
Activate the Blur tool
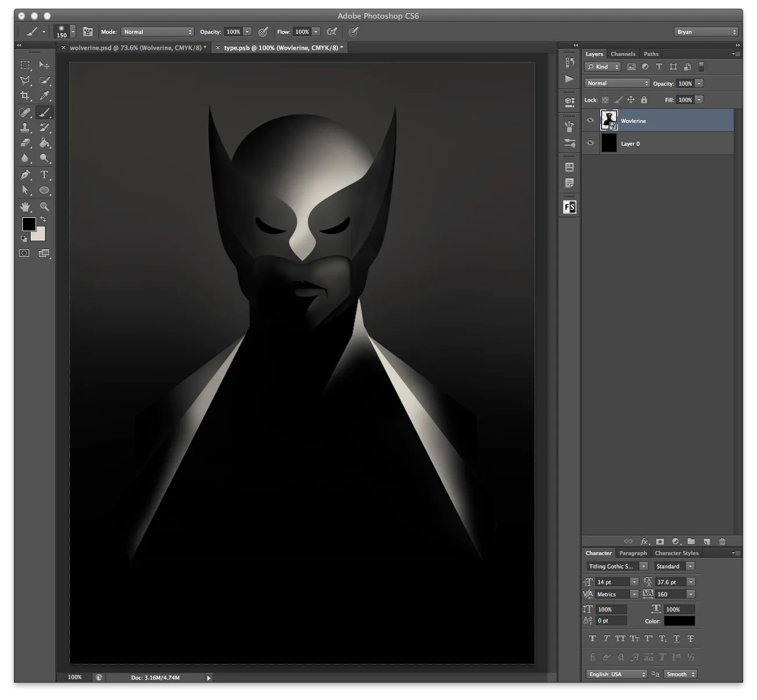[25, 158]
